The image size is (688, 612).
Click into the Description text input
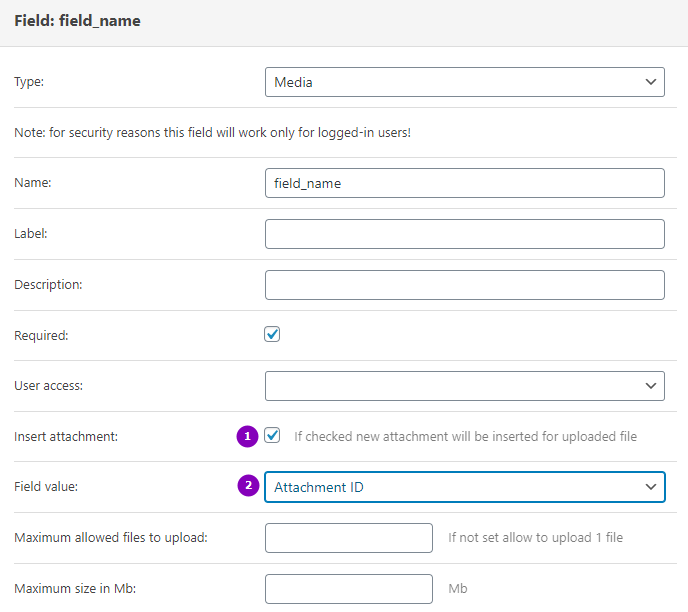pos(465,285)
